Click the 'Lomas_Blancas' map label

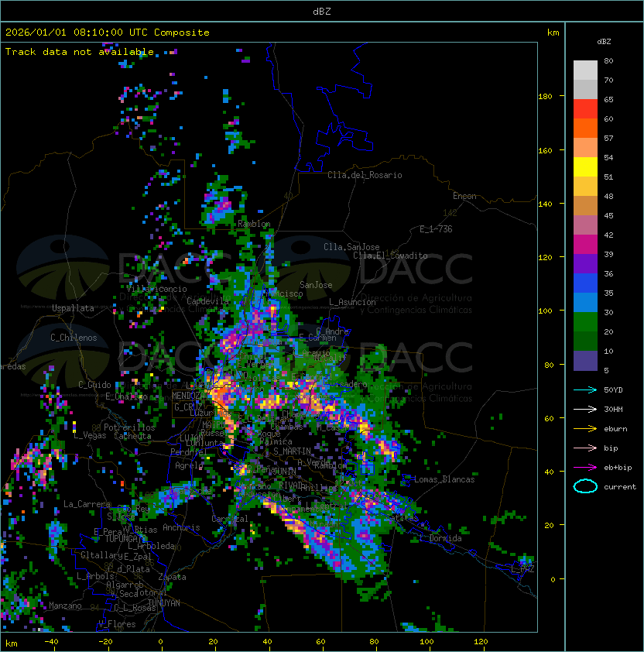(444, 479)
